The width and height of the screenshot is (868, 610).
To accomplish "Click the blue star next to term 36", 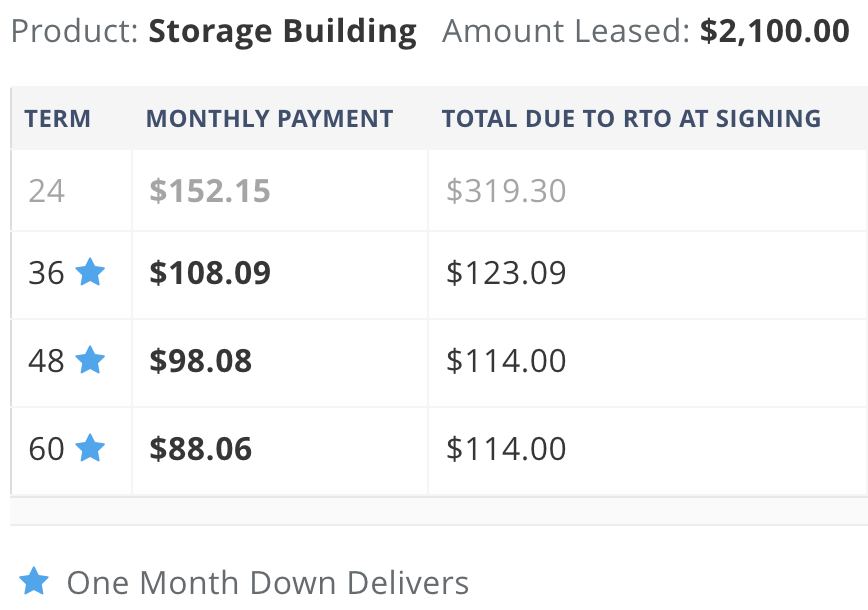I will [90, 272].
